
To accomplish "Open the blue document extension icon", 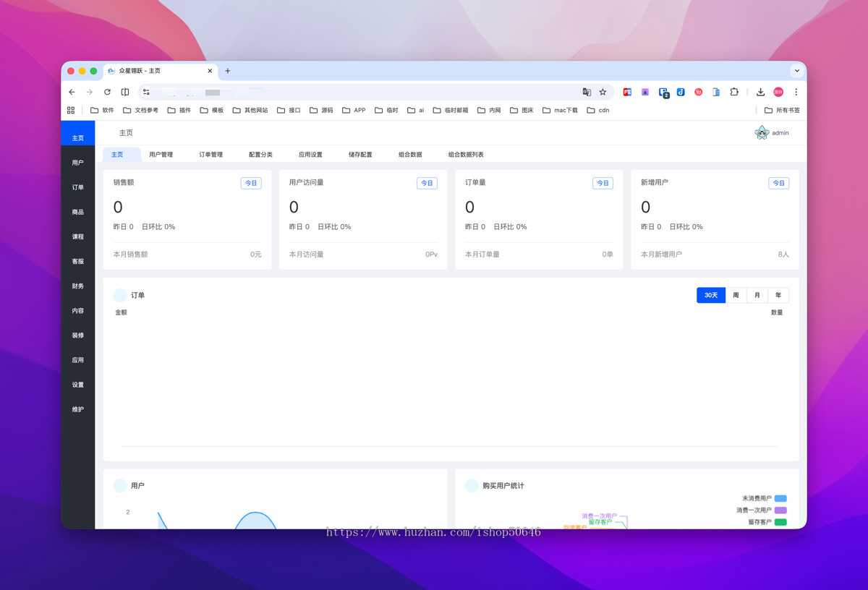I will click(x=716, y=93).
